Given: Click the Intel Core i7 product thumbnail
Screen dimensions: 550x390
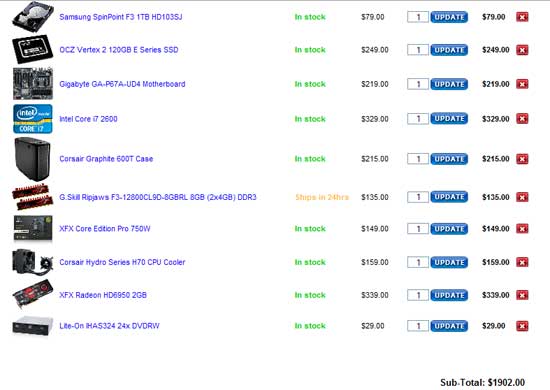Looking at the screenshot, I should tap(33, 119).
